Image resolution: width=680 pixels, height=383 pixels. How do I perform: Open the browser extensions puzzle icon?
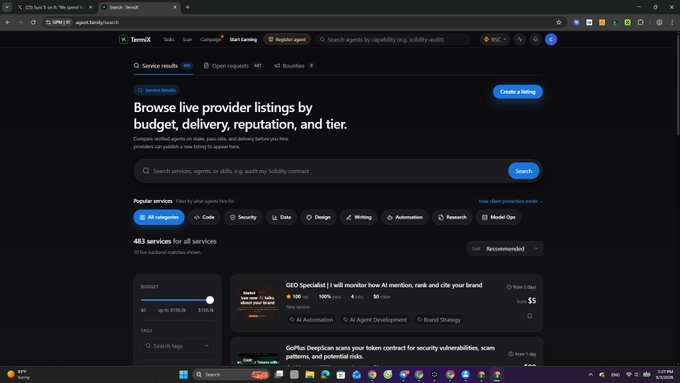coord(640,22)
